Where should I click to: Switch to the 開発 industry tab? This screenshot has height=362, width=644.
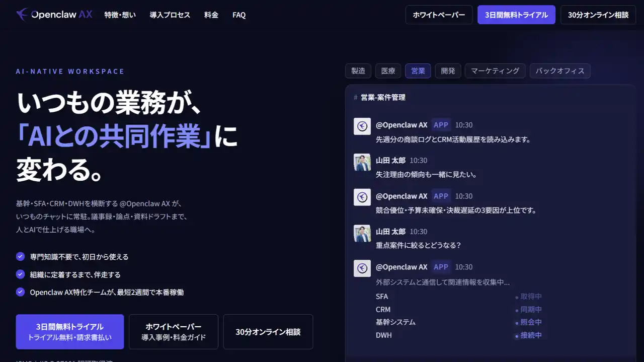pyautogui.click(x=448, y=71)
